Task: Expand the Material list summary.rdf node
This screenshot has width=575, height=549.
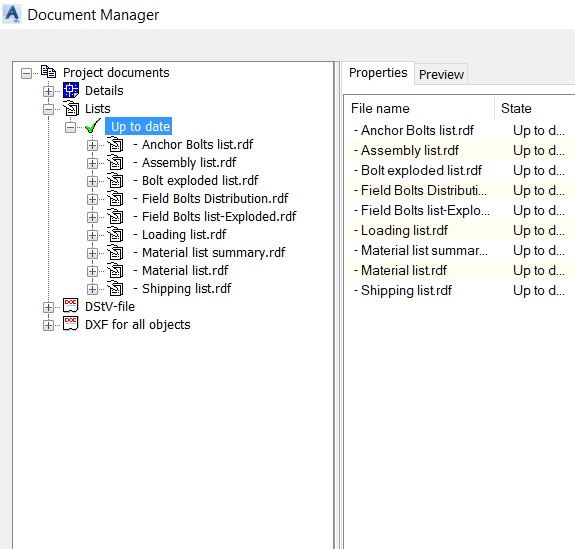Action: [92, 253]
